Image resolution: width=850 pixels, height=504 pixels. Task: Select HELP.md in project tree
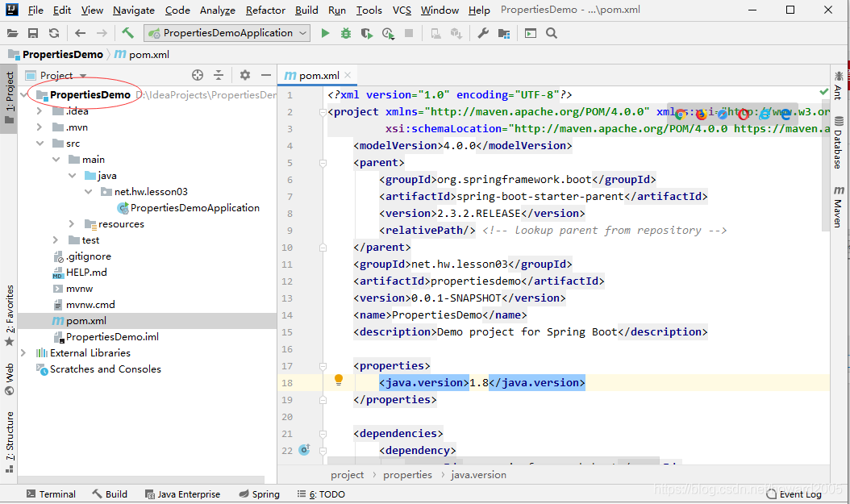86,273
